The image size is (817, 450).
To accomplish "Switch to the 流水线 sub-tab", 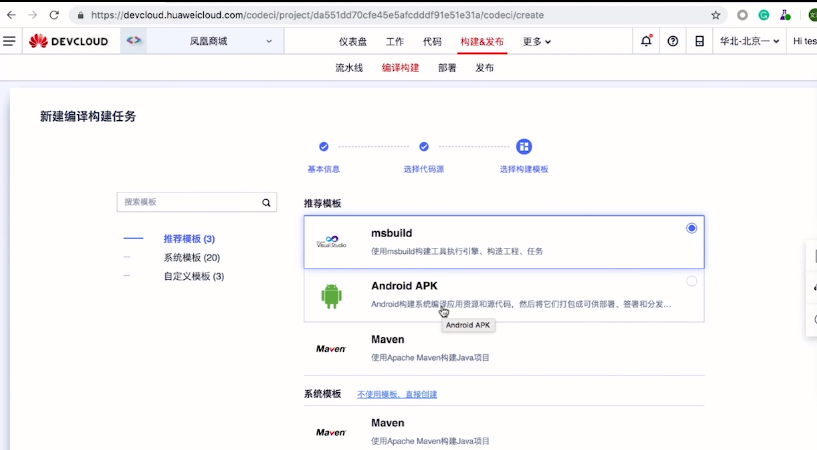I will [x=349, y=68].
